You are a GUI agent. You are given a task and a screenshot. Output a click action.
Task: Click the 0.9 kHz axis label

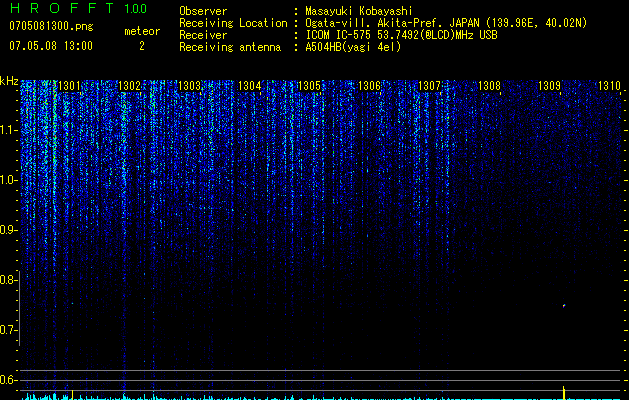(7, 230)
